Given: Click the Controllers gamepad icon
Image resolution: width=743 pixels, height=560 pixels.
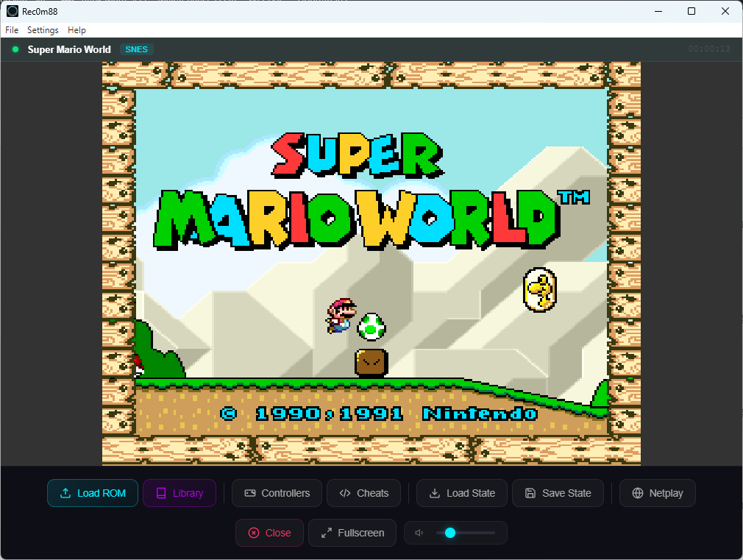Looking at the screenshot, I should click(250, 493).
